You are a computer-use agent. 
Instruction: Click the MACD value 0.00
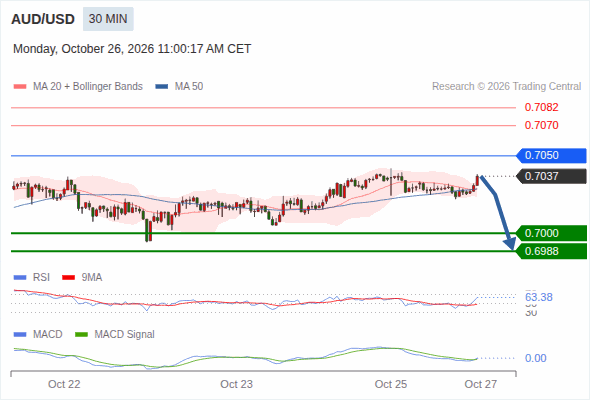click(536, 358)
